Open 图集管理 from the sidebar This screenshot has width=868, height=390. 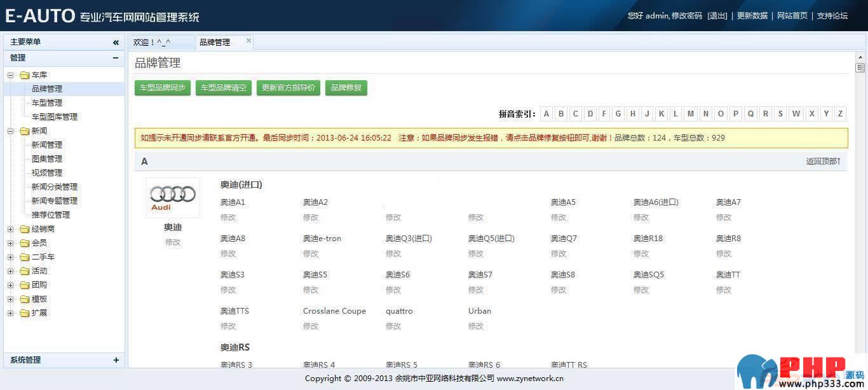tap(47, 159)
